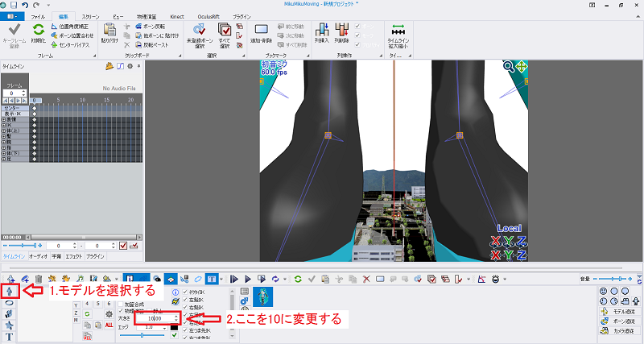Expand the 足 timeline group
644x344 pixels.
click(4, 159)
